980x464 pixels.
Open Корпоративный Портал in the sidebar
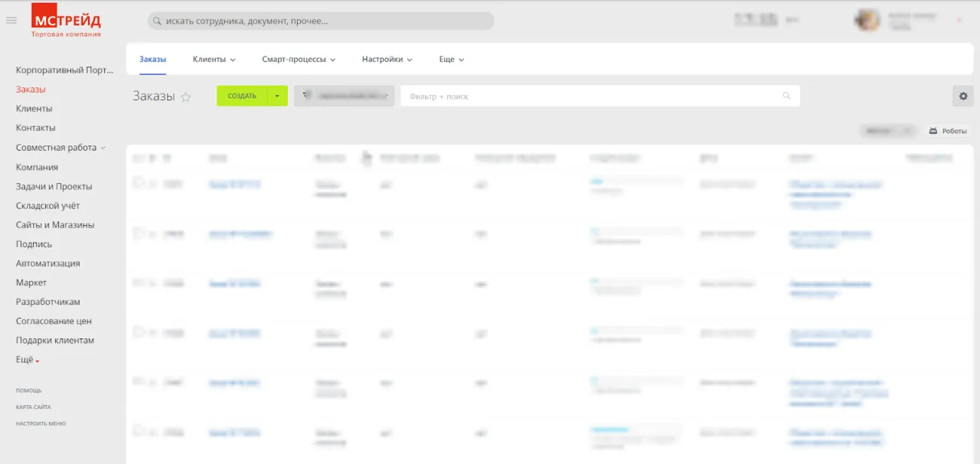tap(64, 70)
